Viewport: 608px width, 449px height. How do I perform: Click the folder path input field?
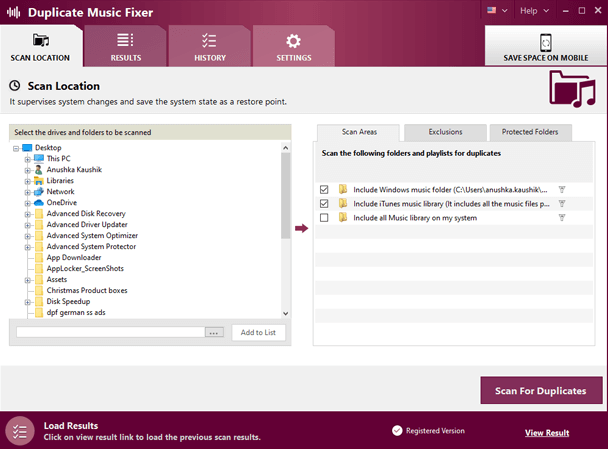click(111, 332)
